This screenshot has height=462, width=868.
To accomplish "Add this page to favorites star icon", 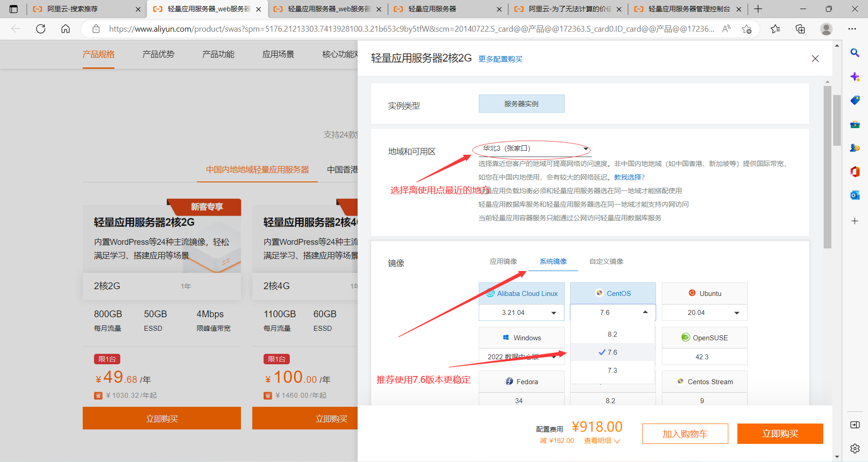I will [746, 29].
